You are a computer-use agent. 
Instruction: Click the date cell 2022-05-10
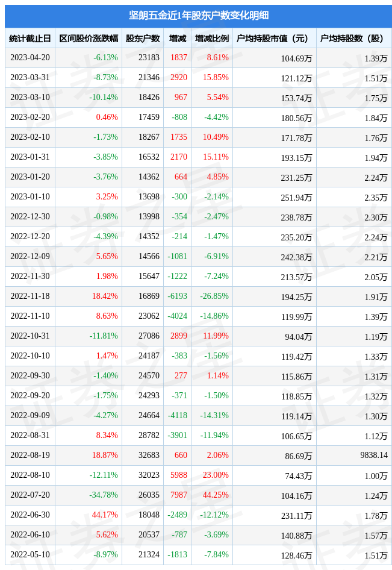(x=30, y=555)
